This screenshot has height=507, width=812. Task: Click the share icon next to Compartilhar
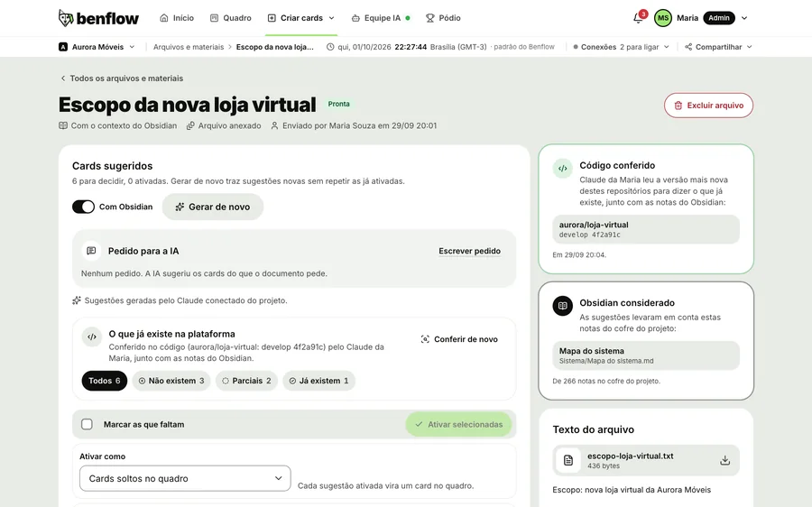(x=688, y=47)
